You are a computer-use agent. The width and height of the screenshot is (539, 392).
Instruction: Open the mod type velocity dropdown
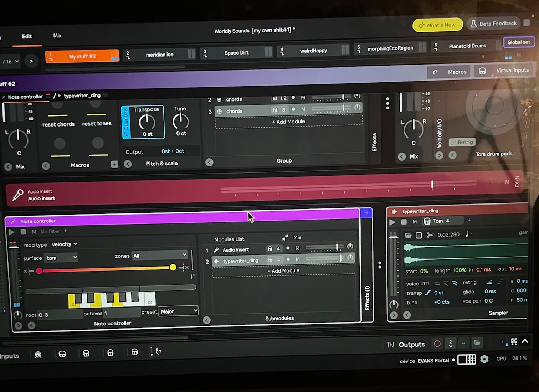tap(65, 244)
